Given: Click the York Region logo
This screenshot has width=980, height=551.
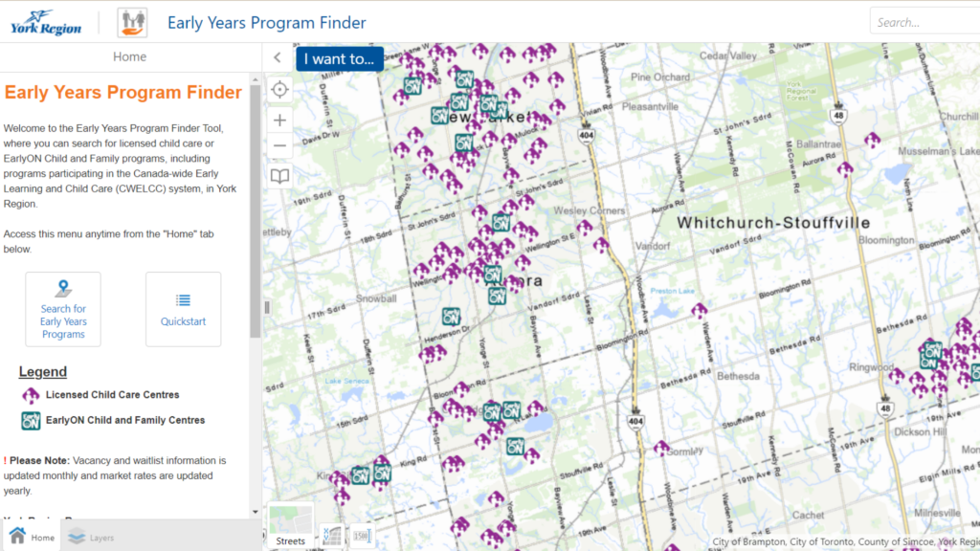Looking at the screenshot, I should (x=45, y=21).
